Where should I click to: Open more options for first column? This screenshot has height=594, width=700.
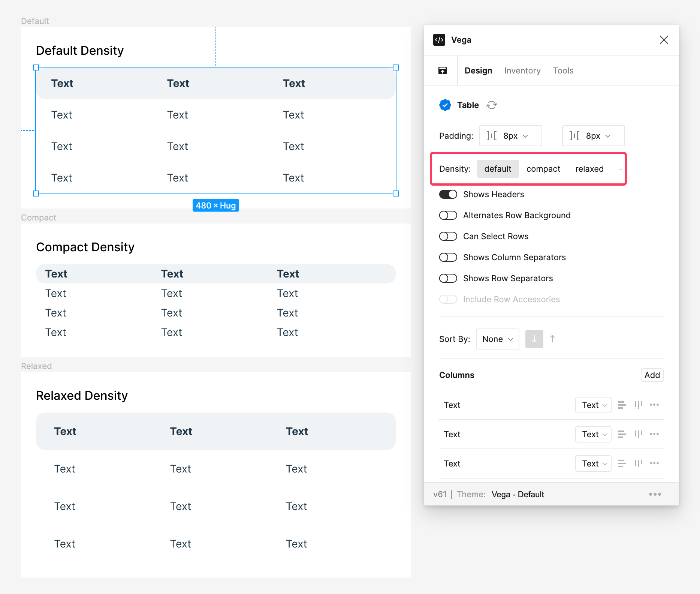[654, 405]
